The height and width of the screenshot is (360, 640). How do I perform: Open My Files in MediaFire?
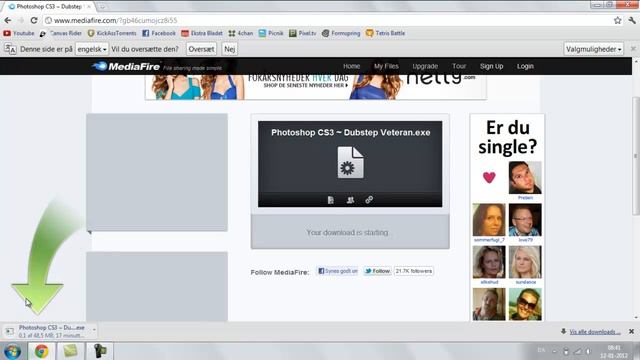(386, 66)
